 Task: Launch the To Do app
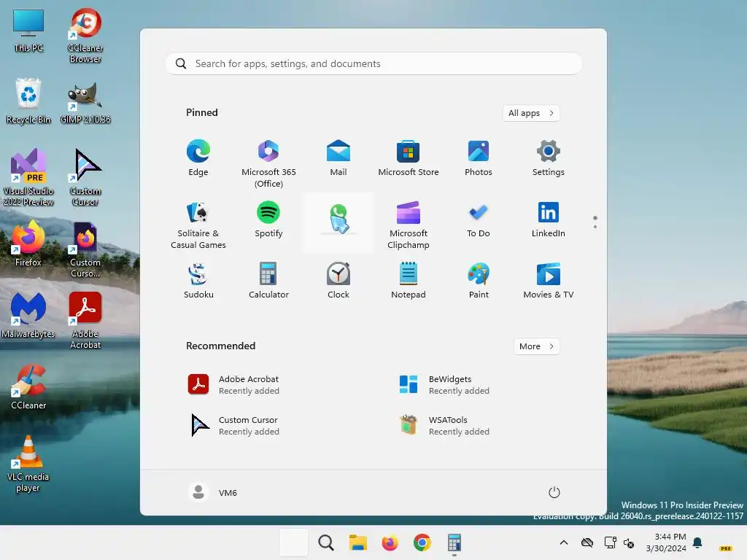(x=479, y=220)
